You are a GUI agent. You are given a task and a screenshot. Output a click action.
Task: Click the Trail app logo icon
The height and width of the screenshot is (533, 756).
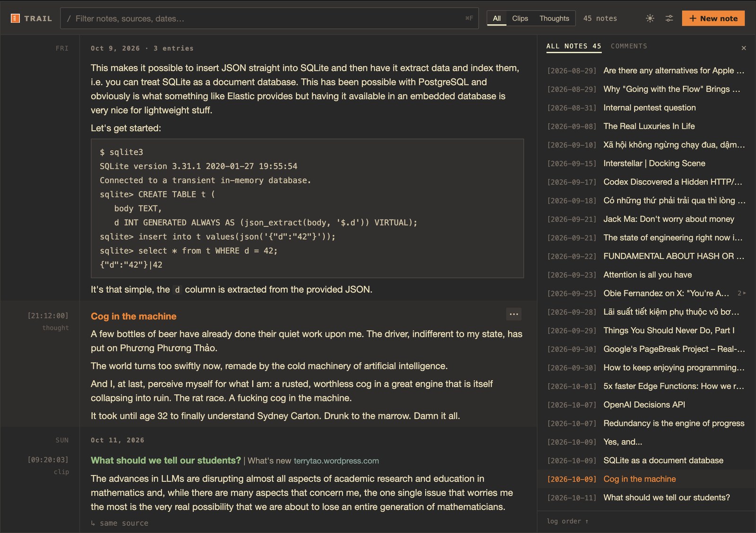[15, 18]
